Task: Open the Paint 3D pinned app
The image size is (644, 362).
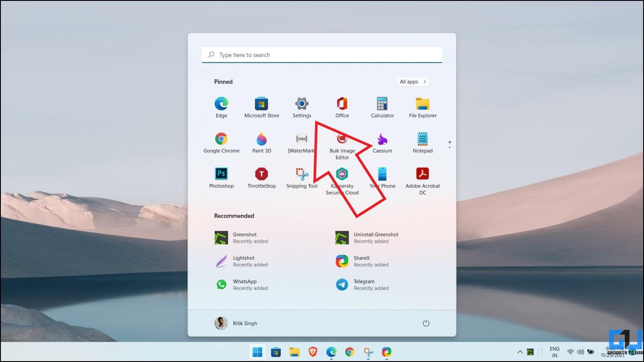Action: [261, 142]
